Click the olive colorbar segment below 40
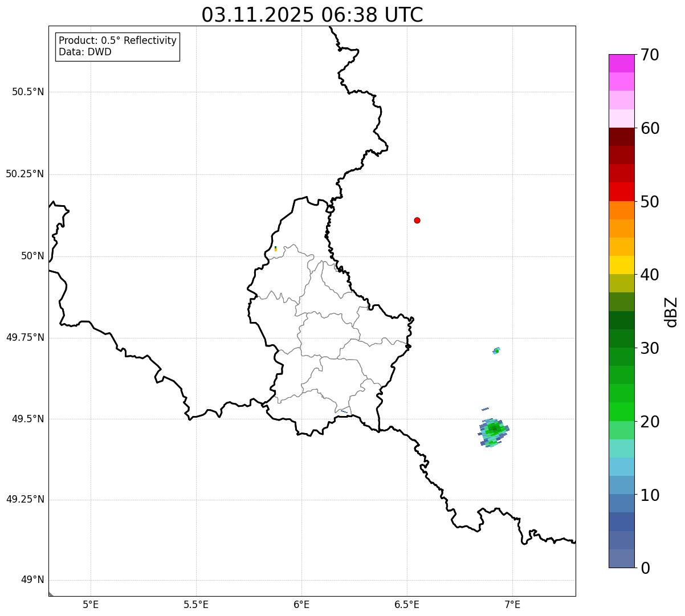The height and width of the screenshot is (616, 685). coord(621,283)
